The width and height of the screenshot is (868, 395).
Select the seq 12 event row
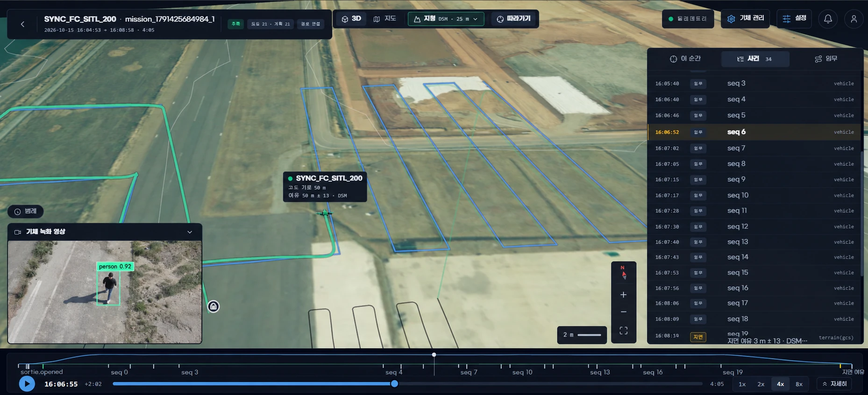(x=754, y=227)
